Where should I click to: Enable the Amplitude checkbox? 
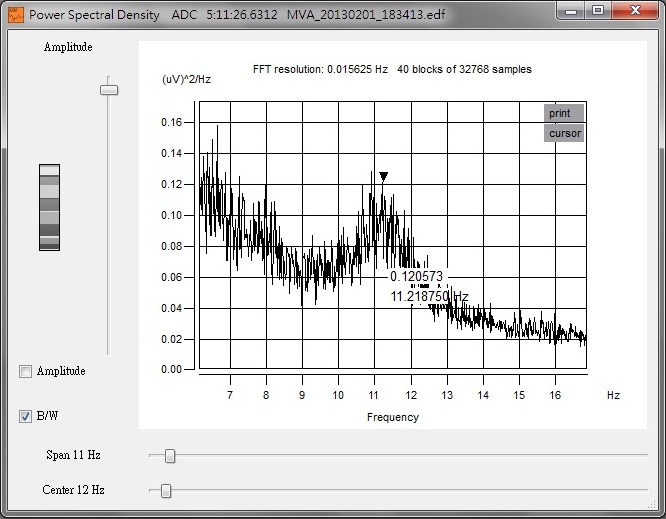[25, 372]
